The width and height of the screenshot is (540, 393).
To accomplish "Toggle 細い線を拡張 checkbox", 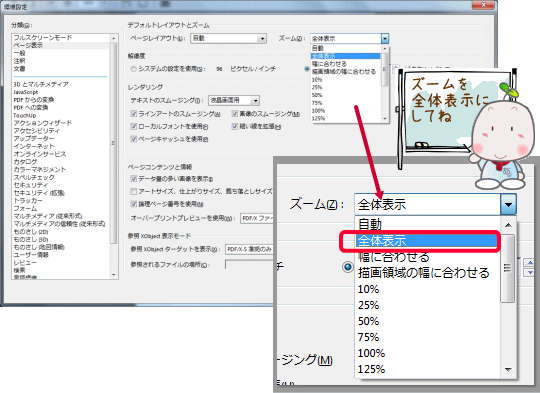I will coord(235,126).
